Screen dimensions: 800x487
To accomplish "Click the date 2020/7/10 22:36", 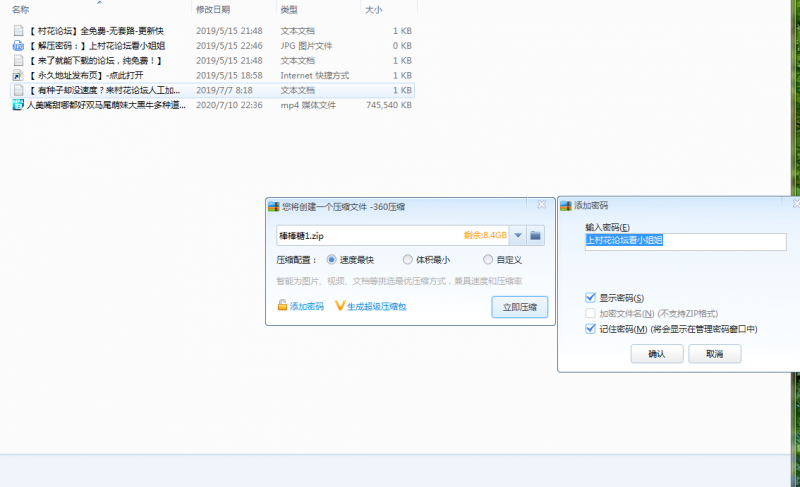I will point(229,105).
